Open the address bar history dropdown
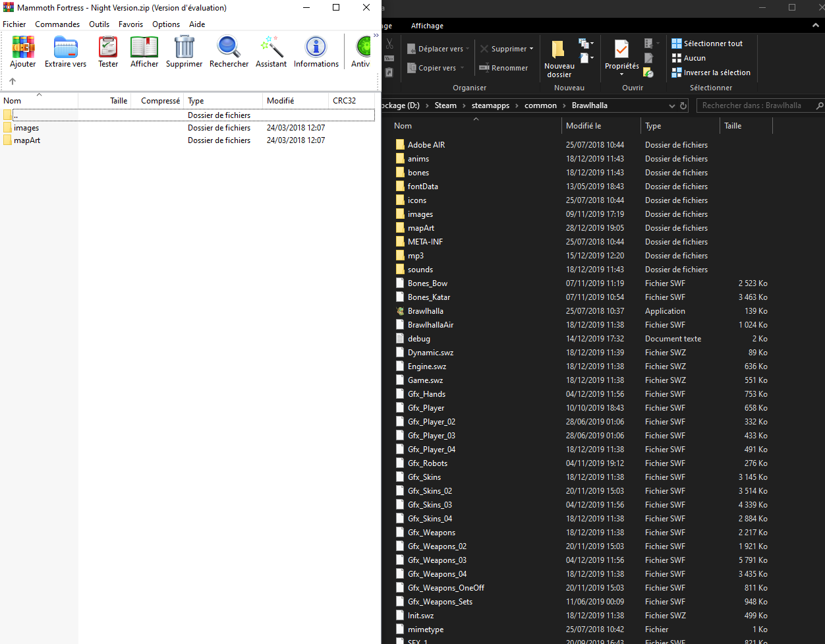This screenshot has width=825, height=644. 671,105
